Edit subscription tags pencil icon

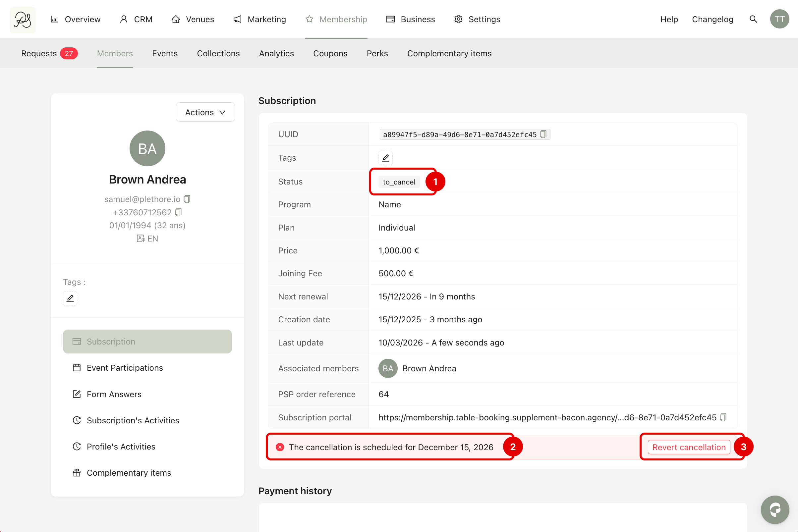click(x=385, y=158)
